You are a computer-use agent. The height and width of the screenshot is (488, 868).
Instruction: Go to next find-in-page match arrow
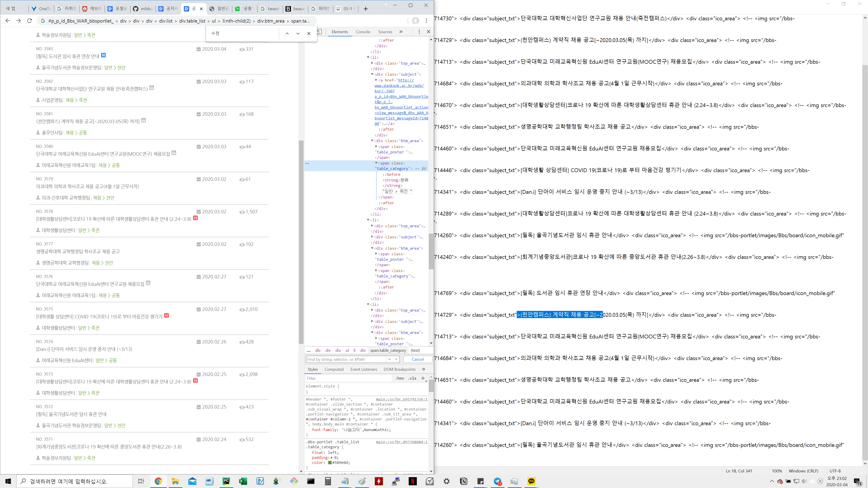(x=298, y=33)
